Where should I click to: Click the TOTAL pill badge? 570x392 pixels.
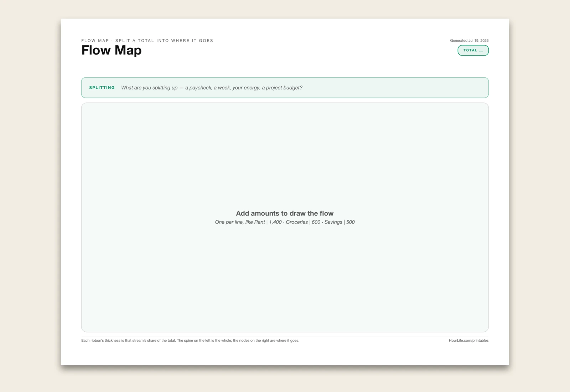(x=473, y=50)
